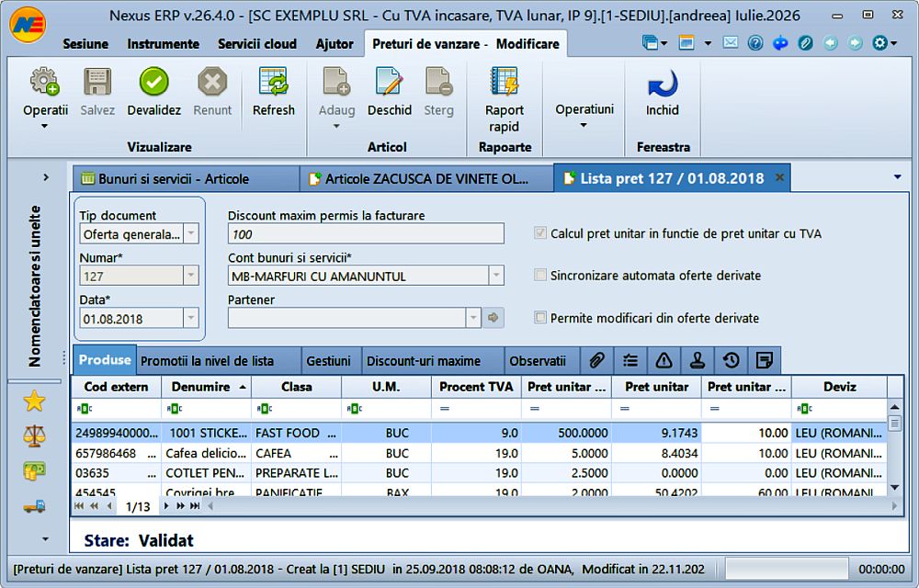Expand more sidebar items arrow
Image resolution: width=919 pixels, height=588 pixels.
click(45, 538)
